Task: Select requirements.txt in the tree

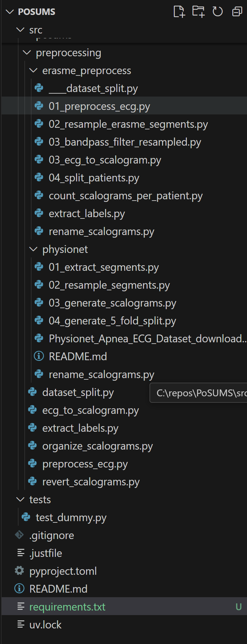Action: coord(67,607)
